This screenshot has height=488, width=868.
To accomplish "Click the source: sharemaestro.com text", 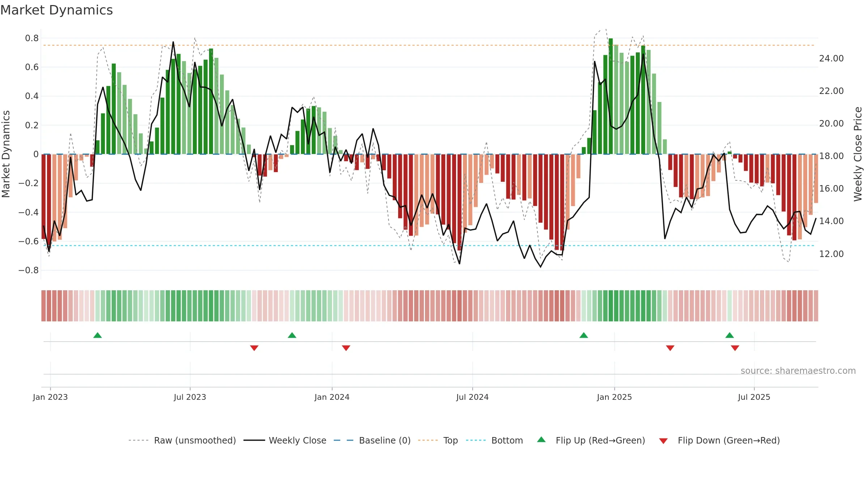I will point(798,371).
